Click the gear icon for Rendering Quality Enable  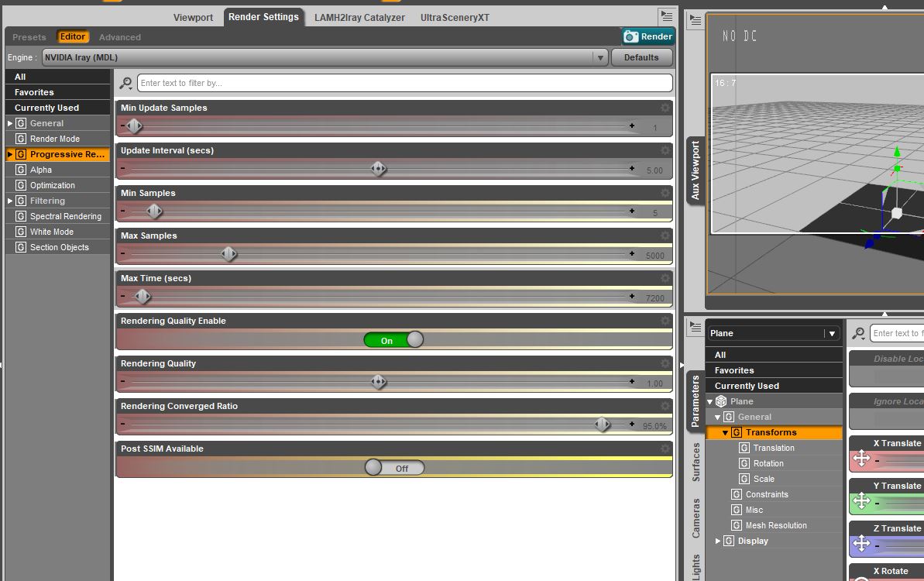[x=665, y=321]
